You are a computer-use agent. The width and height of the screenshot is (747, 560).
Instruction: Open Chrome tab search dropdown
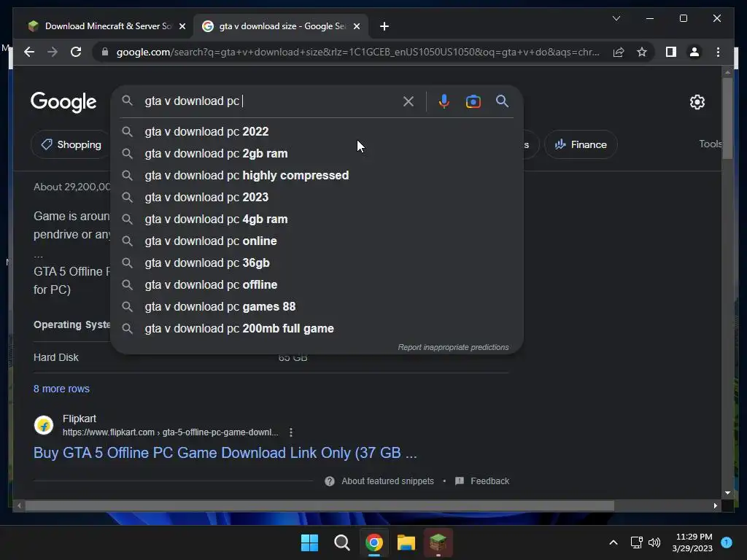pos(616,18)
